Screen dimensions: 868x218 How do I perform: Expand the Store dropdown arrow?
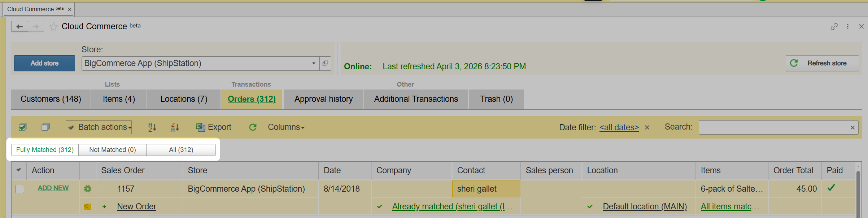(x=314, y=64)
